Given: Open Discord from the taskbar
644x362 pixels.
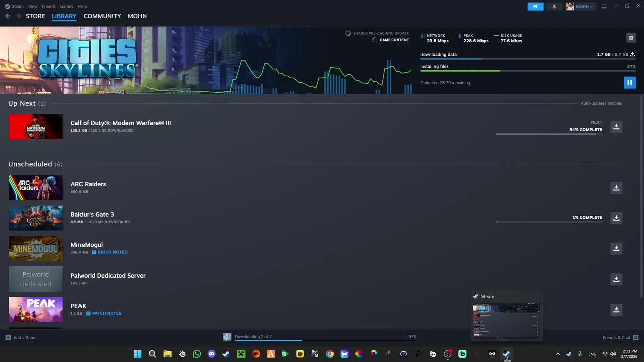Looking at the screenshot, I should (211, 354).
